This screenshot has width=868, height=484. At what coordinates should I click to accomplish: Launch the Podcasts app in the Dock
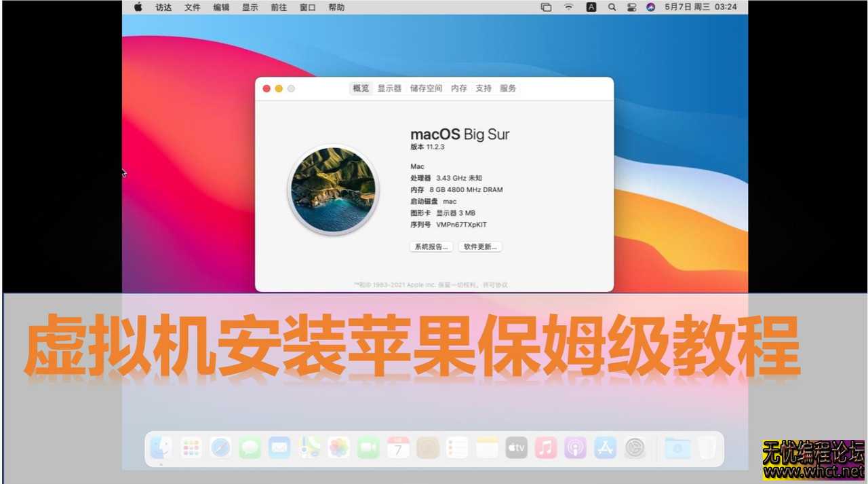click(575, 447)
